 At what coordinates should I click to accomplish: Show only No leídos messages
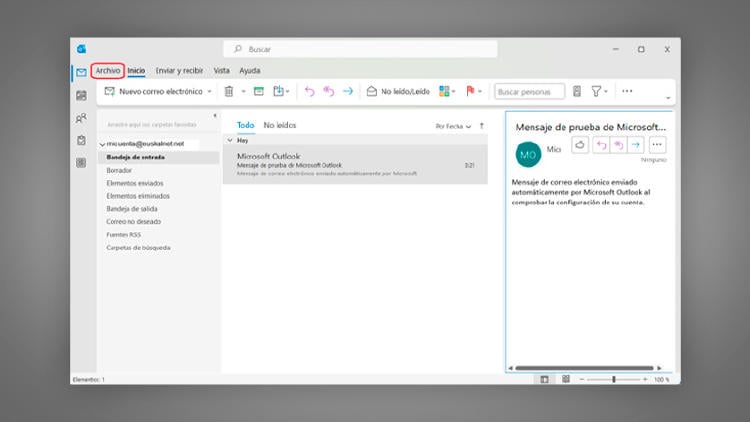click(x=280, y=125)
